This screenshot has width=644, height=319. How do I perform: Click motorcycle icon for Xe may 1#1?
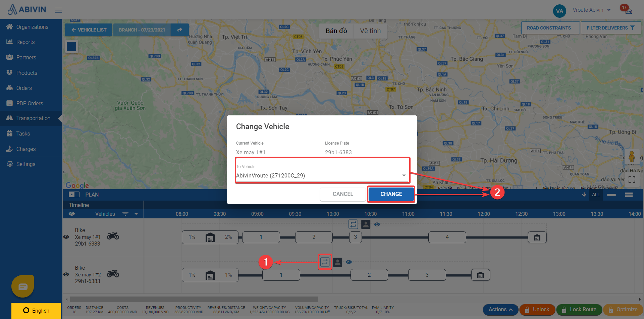click(x=113, y=236)
